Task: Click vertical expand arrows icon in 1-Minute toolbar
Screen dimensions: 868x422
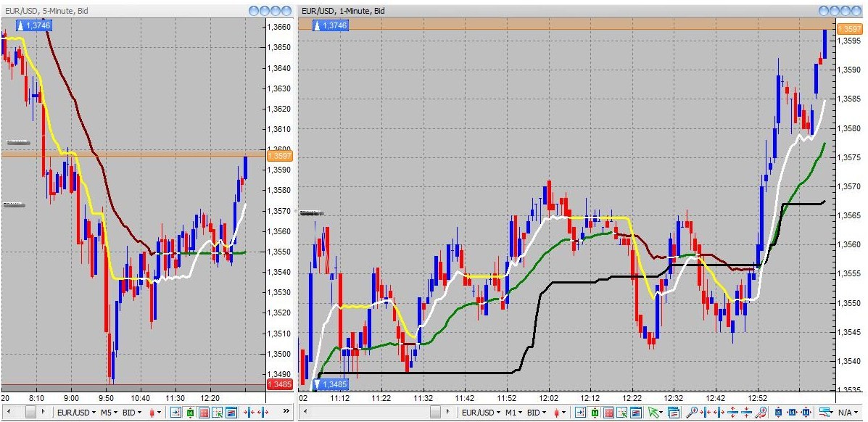Action: pos(732,412)
